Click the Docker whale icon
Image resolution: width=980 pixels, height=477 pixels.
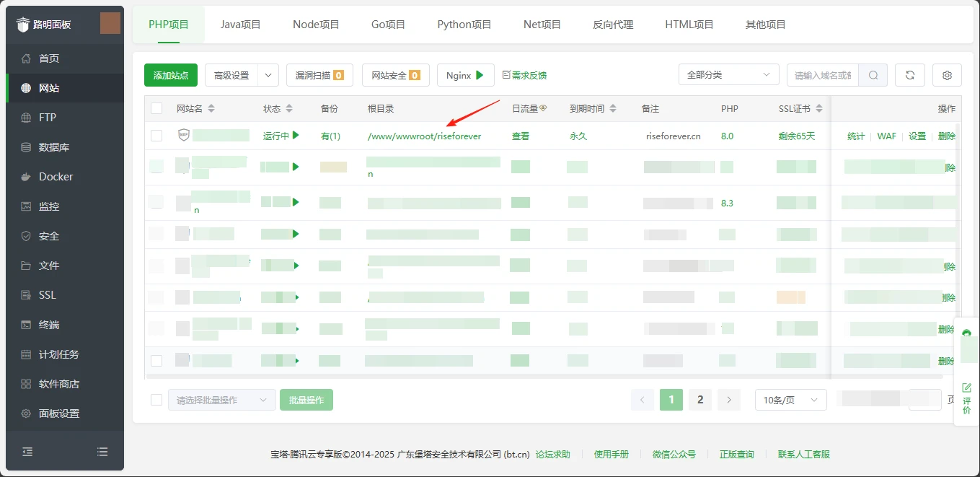(26, 177)
